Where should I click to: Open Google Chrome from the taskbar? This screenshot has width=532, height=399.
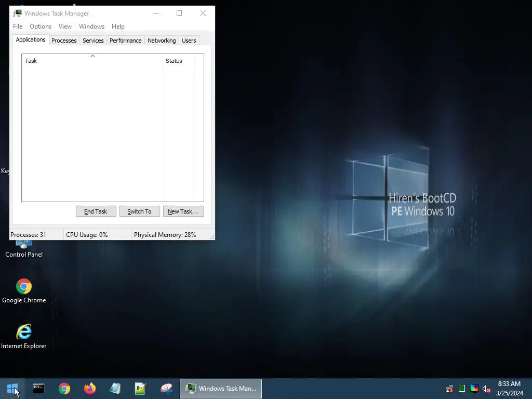64,389
